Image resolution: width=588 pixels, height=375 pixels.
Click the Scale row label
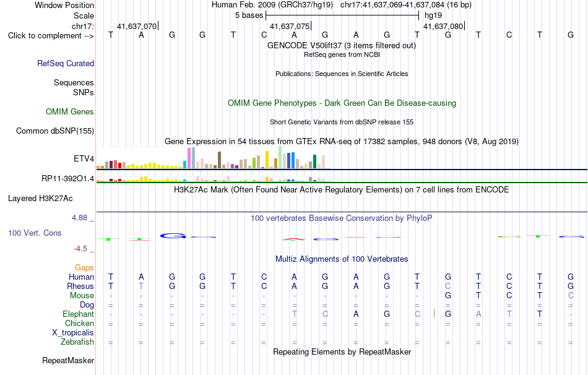pos(84,15)
